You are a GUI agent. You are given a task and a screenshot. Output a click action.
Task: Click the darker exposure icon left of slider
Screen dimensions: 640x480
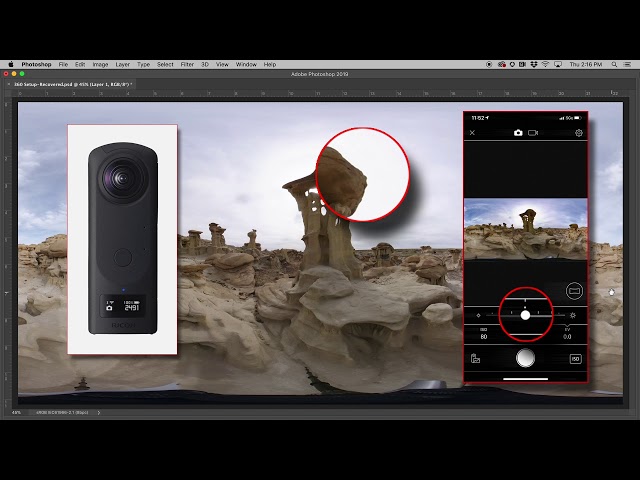(478, 315)
